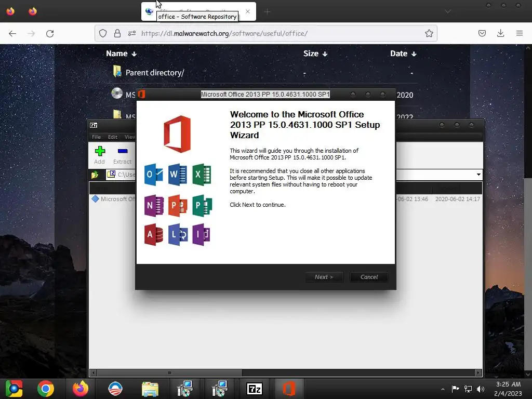The image size is (532, 399).
Task: Click the 7-Zip horizontal scrollbar thumb
Action: coord(170,373)
